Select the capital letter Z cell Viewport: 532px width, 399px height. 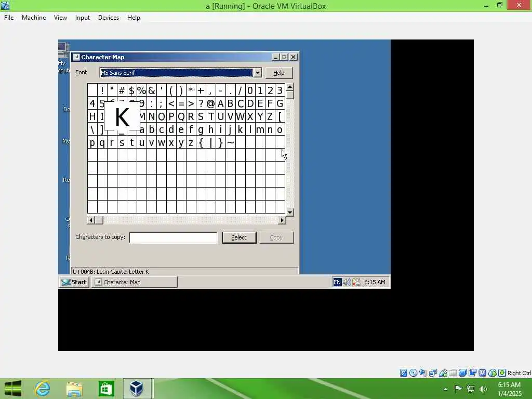point(270,116)
